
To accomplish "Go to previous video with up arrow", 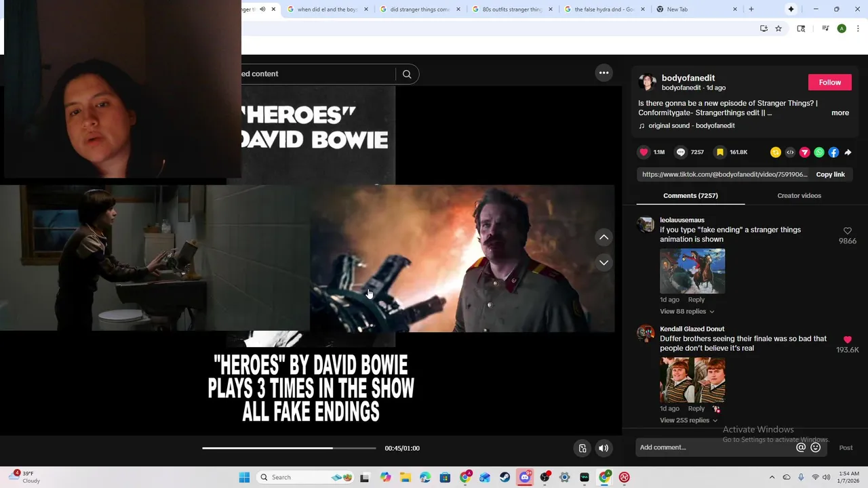I will click(604, 237).
